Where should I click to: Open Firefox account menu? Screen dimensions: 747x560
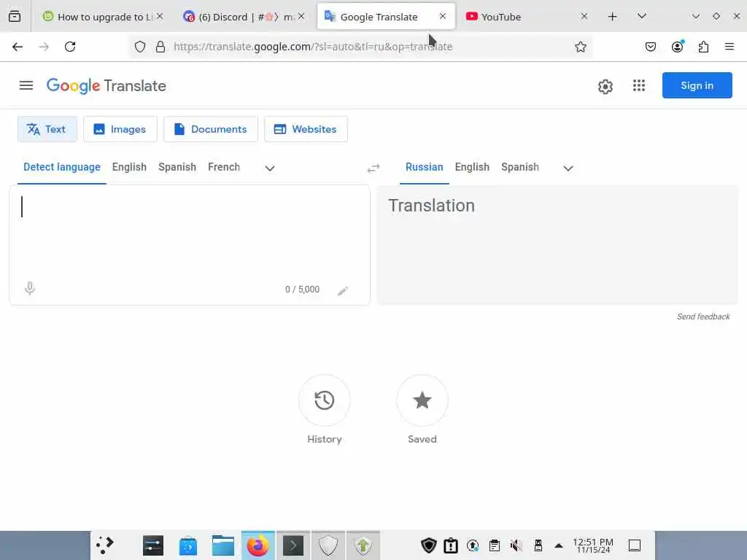677,47
